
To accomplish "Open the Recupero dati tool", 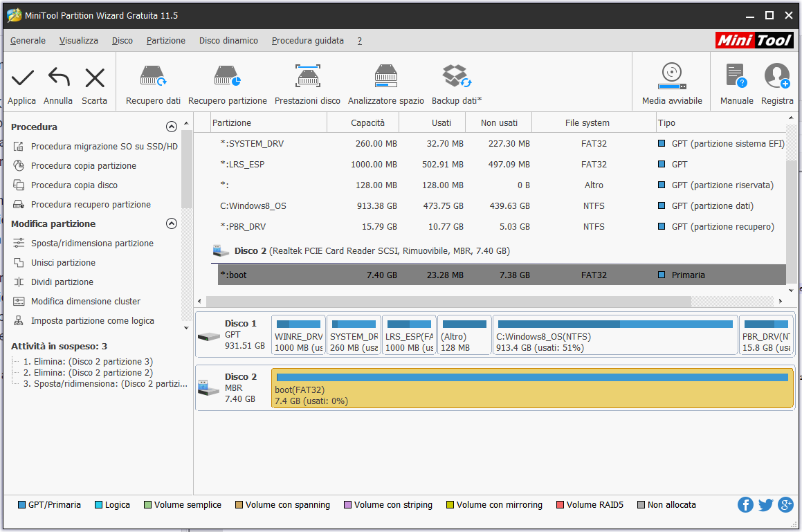I will click(x=153, y=76).
